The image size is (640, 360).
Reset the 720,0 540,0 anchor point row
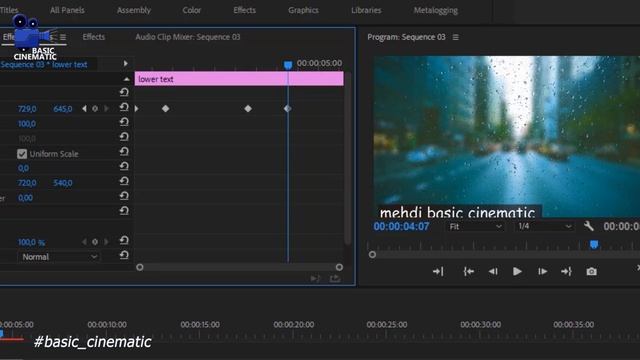[x=124, y=181]
